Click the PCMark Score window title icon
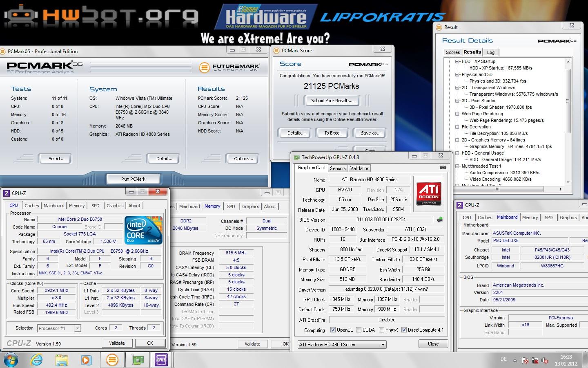 (276, 51)
